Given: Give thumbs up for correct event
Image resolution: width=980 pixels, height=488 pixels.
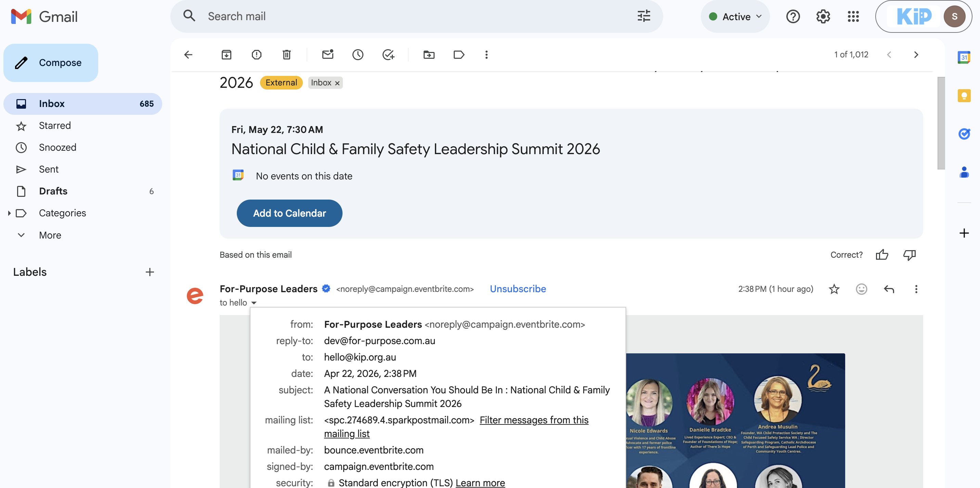Looking at the screenshot, I should pyautogui.click(x=882, y=255).
